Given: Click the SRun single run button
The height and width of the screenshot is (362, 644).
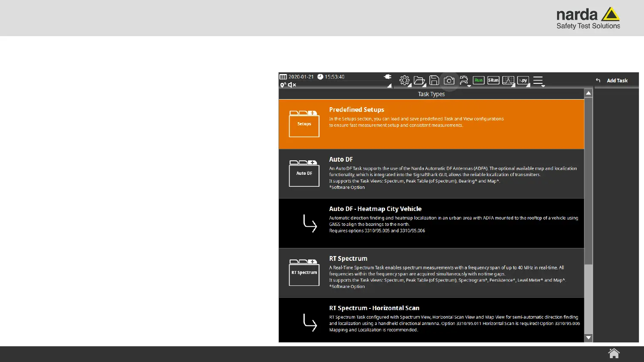Looking at the screenshot, I should pos(493,80).
